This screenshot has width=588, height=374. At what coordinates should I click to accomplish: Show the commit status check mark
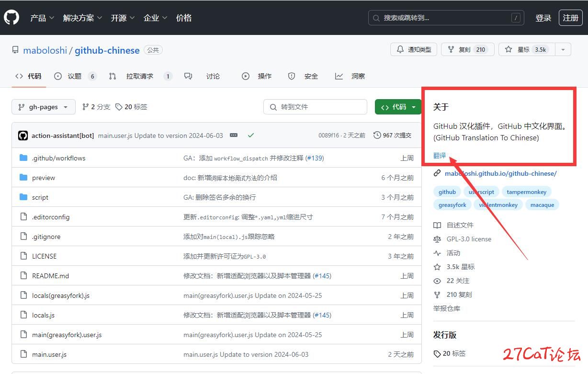point(250,136)
